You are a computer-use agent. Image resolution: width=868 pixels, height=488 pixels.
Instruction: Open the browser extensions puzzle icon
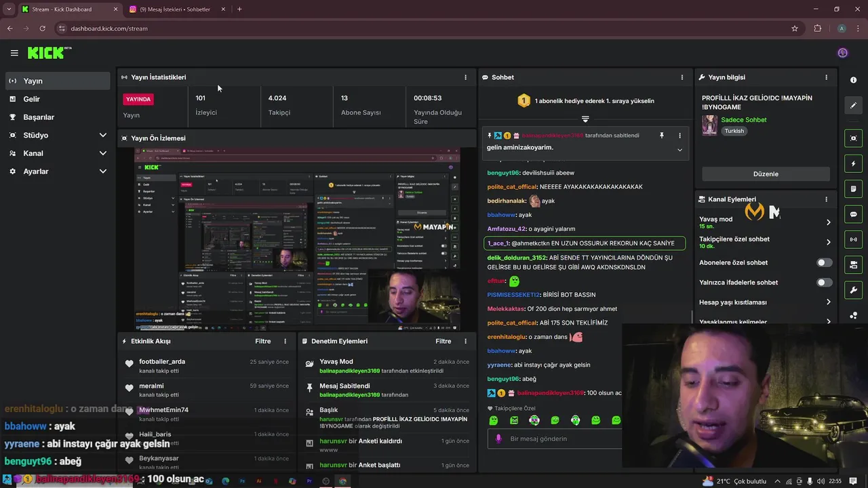[x=817, y=28]
